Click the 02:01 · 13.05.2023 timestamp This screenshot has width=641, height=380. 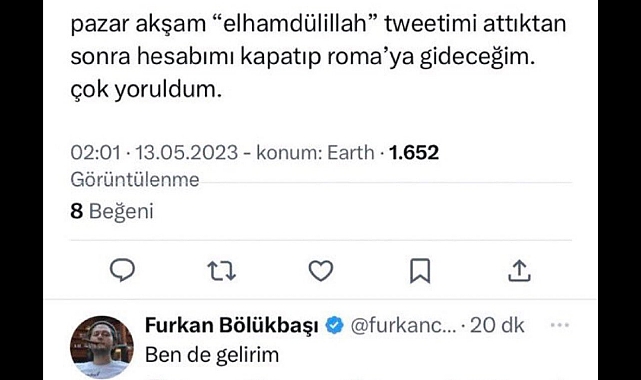154,152
